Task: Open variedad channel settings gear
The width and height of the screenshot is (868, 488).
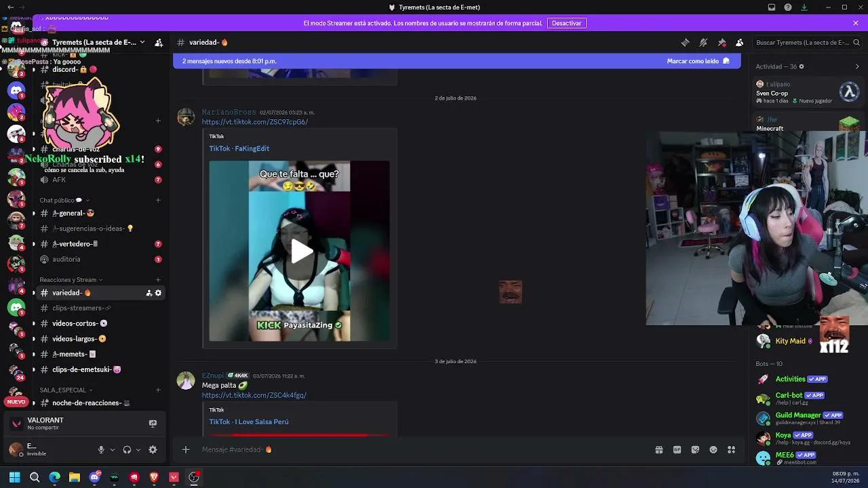Action: (159, 293)
